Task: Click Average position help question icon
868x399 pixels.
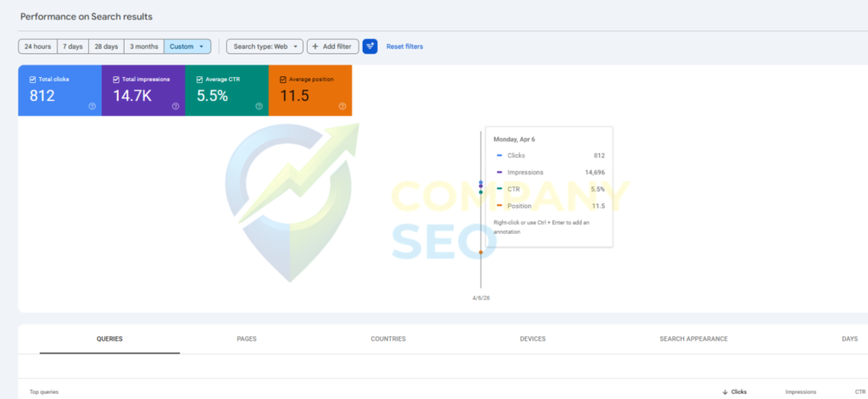Action: pos(342,107)
